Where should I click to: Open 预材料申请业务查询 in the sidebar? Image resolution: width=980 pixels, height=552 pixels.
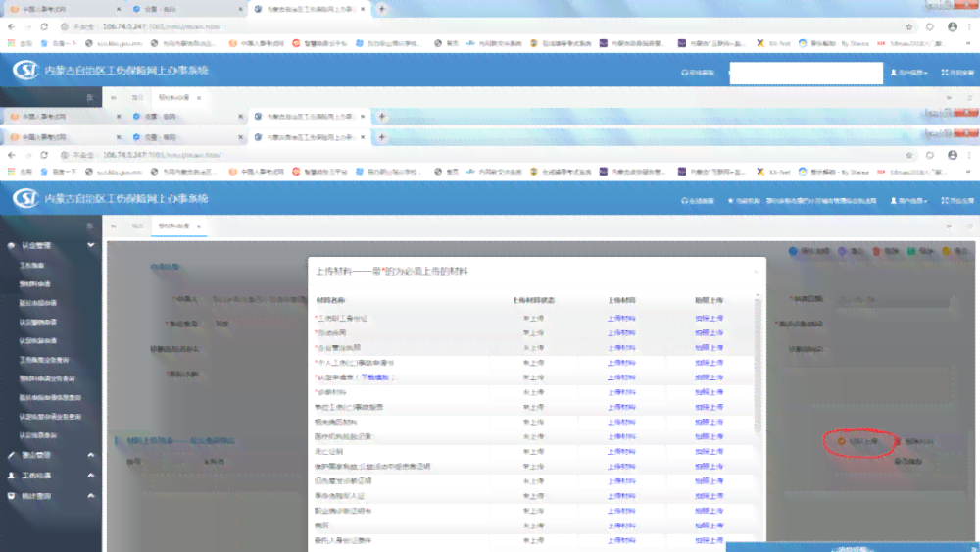47,378
